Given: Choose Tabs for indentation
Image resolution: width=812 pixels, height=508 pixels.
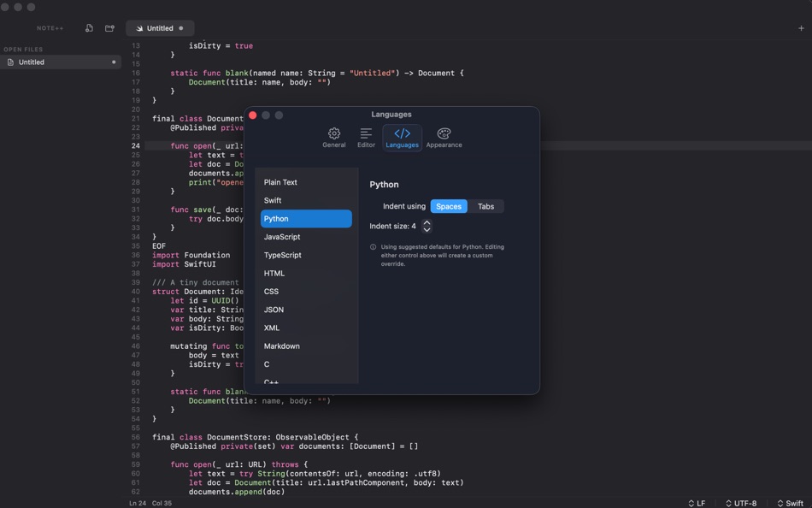Looking at the screenshot, I should click(x=485, y=206).
